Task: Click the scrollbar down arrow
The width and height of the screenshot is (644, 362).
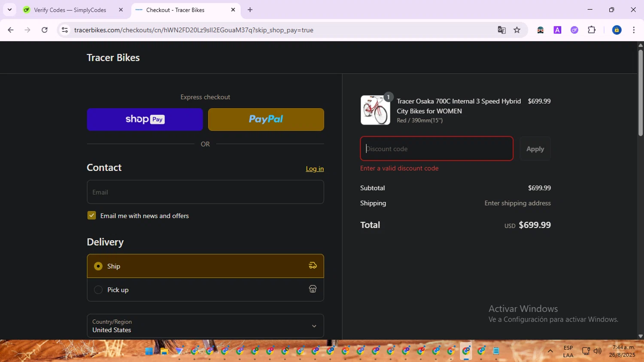Action: click(640, 336)
